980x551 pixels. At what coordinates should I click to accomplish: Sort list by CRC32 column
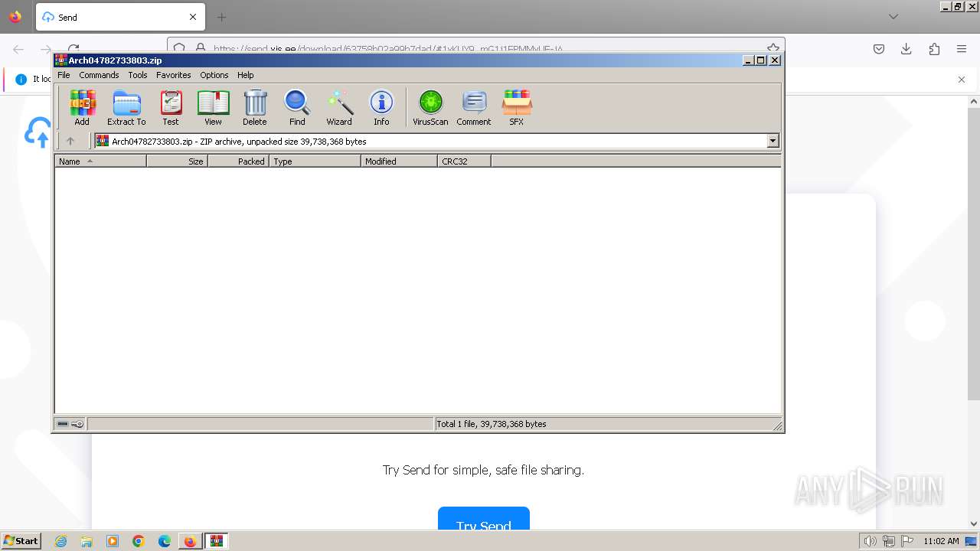click(464, 161)
